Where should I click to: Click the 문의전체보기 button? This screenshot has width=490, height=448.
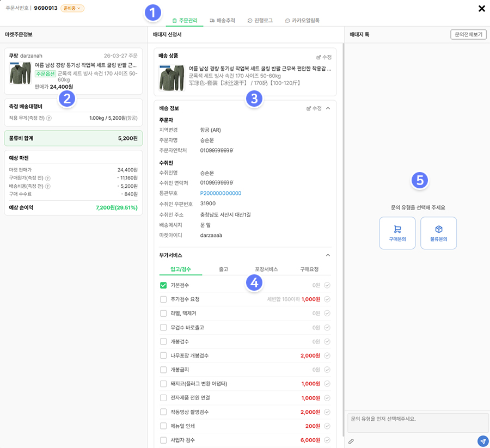click(x=468, y=34)
